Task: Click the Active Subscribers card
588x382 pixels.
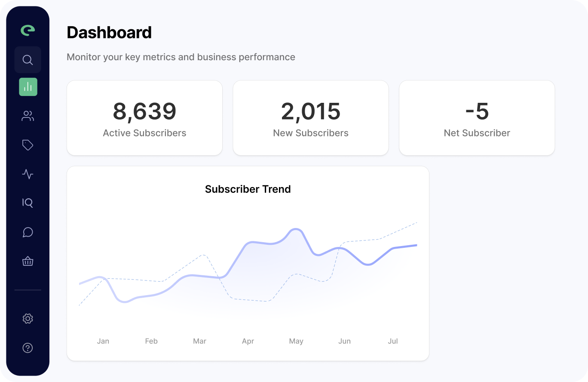Action: (x=144, y=118)
